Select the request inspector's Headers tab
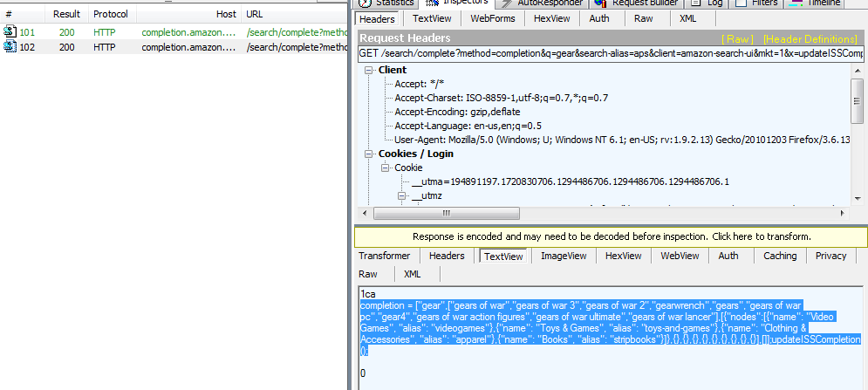Screen dimensions: 868x390 point(377,19)
